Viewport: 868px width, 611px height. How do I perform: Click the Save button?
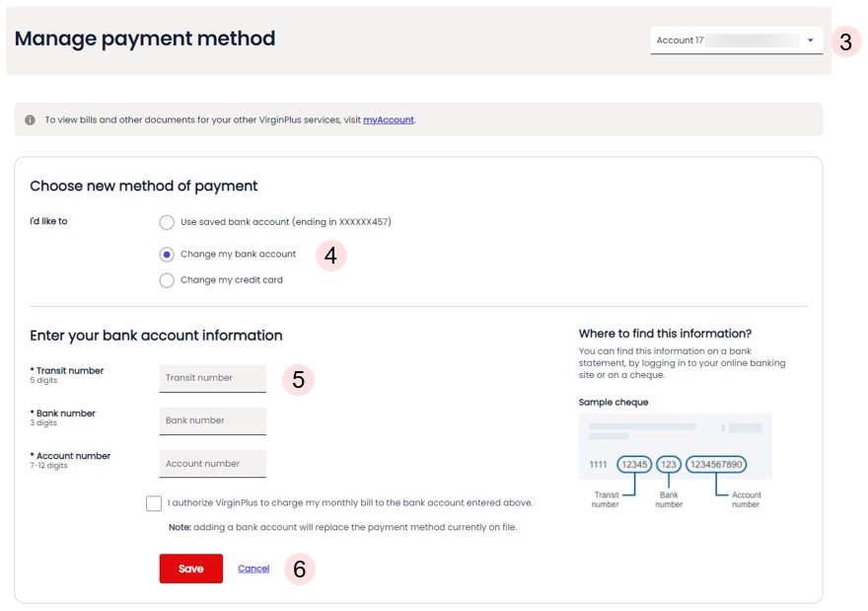[x=190, y=569]
